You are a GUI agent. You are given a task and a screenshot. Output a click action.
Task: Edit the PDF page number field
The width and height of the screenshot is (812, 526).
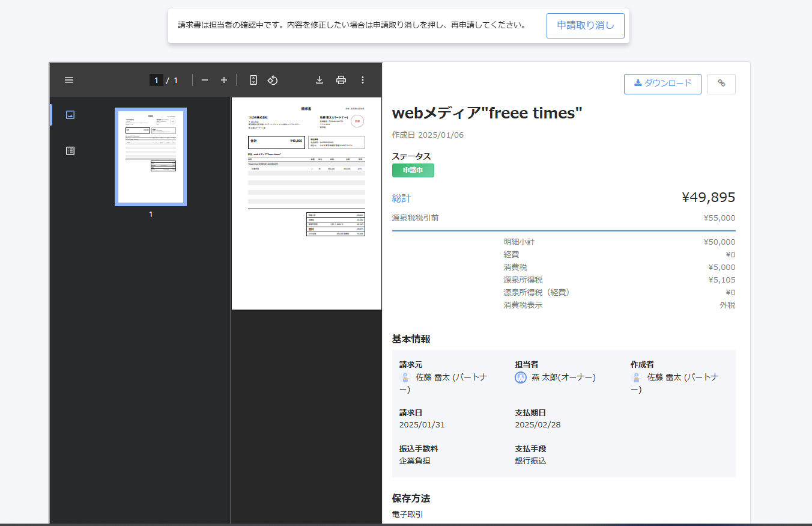pyautogui.click(x=156, y=80)
